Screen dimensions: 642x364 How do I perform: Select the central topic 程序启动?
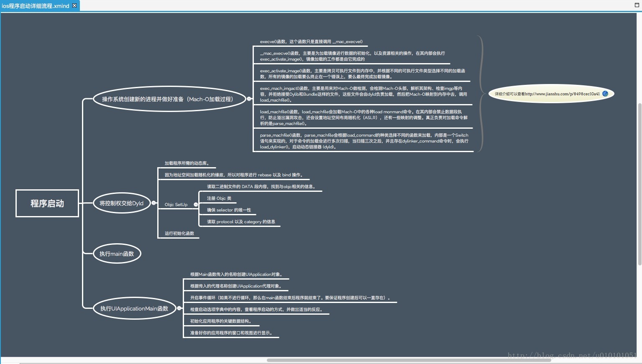(x=47, y=204)
